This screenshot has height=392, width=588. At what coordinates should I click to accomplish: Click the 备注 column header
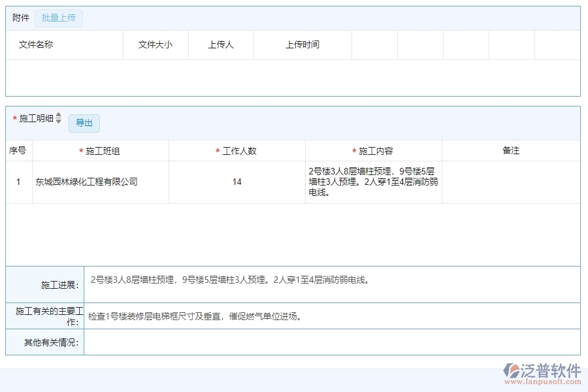point(511,151)
